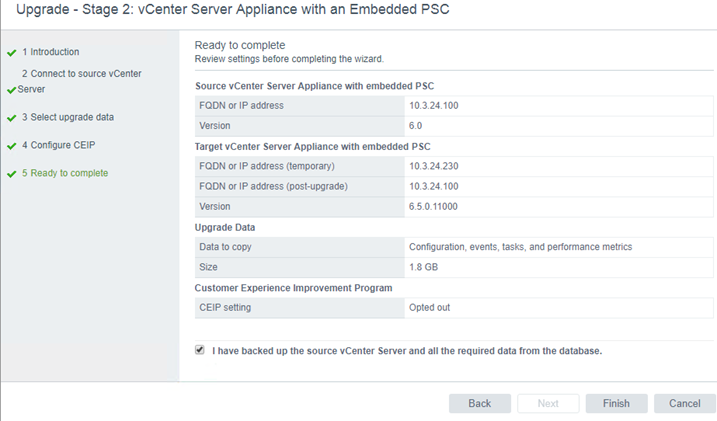Select the target version 6.5.0.11000 value
The height and width of the screenshot is (421, 717).
pyautogui.click(x=433, y=207)
